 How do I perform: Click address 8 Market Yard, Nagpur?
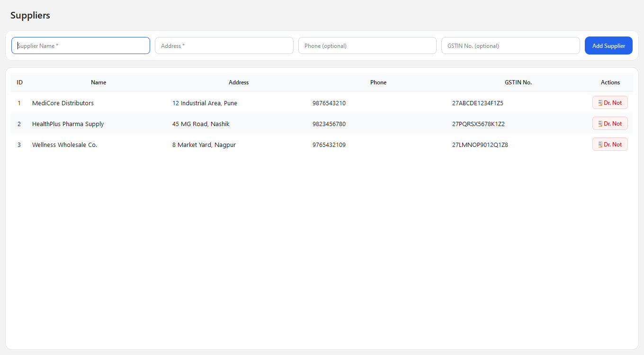204,145
